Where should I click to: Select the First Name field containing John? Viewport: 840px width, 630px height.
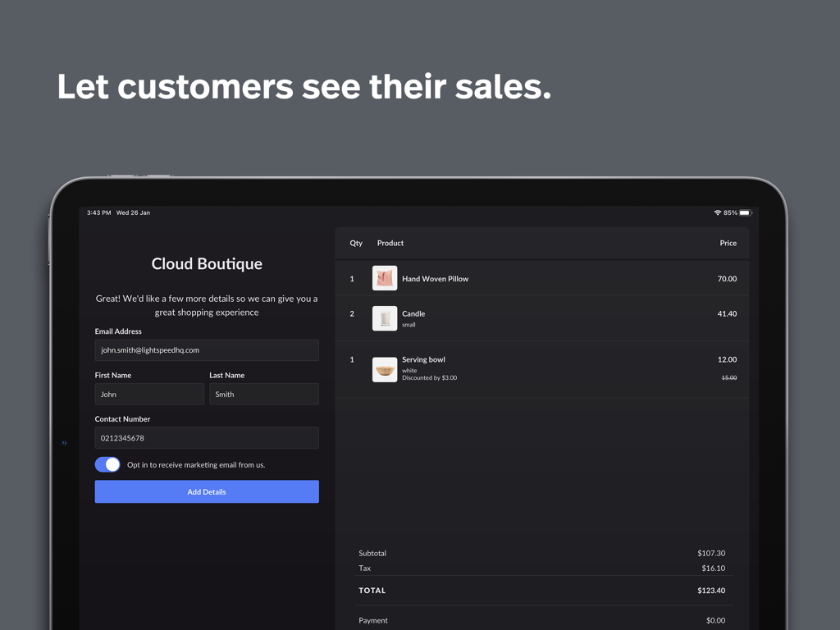pyautogui.click(x=149, y=394)
